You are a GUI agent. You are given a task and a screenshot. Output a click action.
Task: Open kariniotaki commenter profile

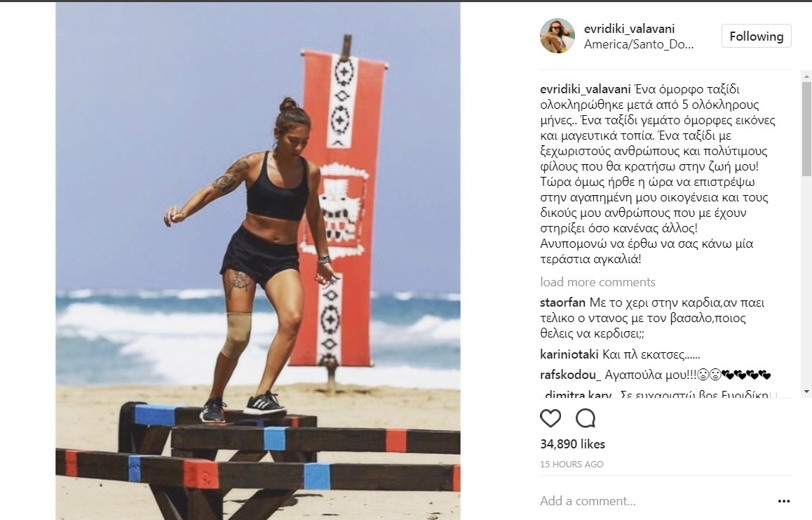point(569,355)
